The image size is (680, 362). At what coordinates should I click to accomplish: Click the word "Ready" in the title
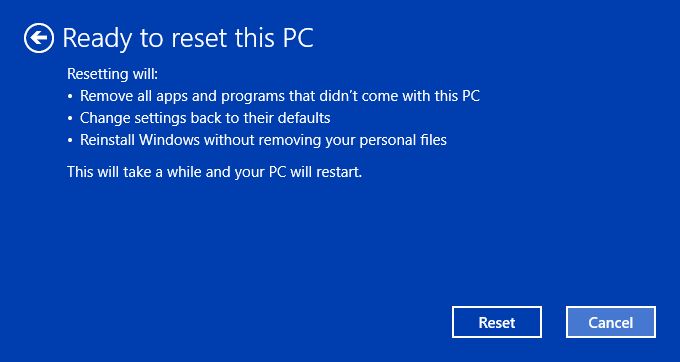(97, 39)
